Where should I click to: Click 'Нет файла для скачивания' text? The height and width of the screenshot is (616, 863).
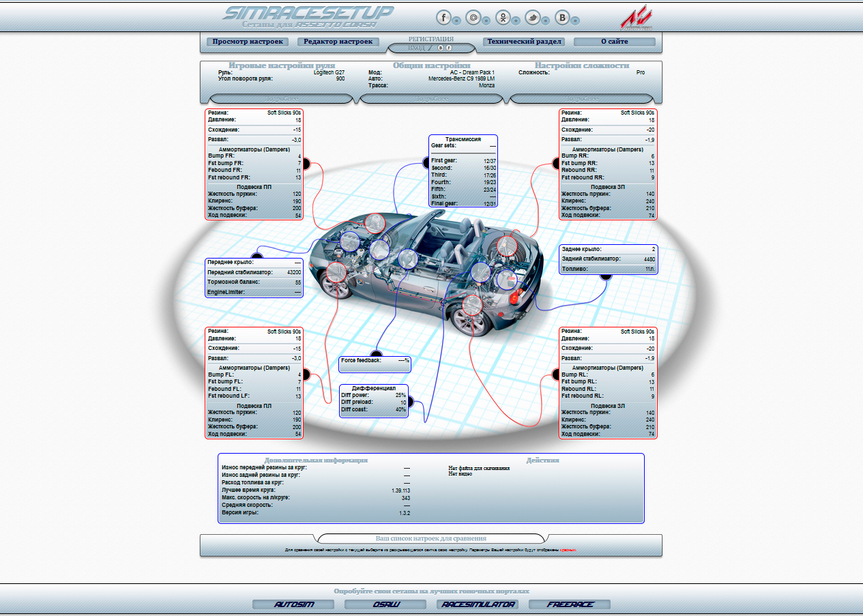[479, 469]
